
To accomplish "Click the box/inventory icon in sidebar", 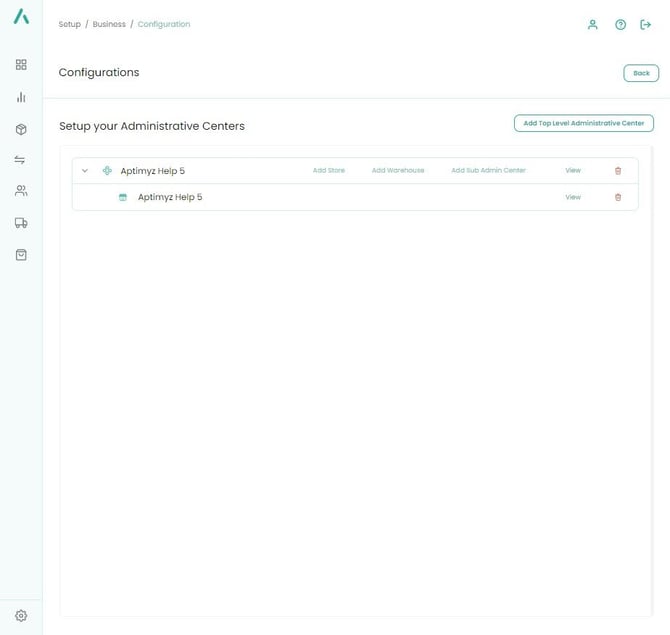I will point(21,129).
